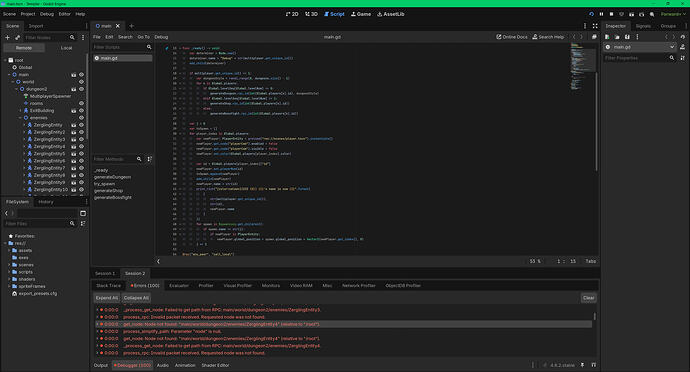Viewport: 690px width, 372px height.
Task: Switch to the Import dock tab
Action: pos(36,26)
